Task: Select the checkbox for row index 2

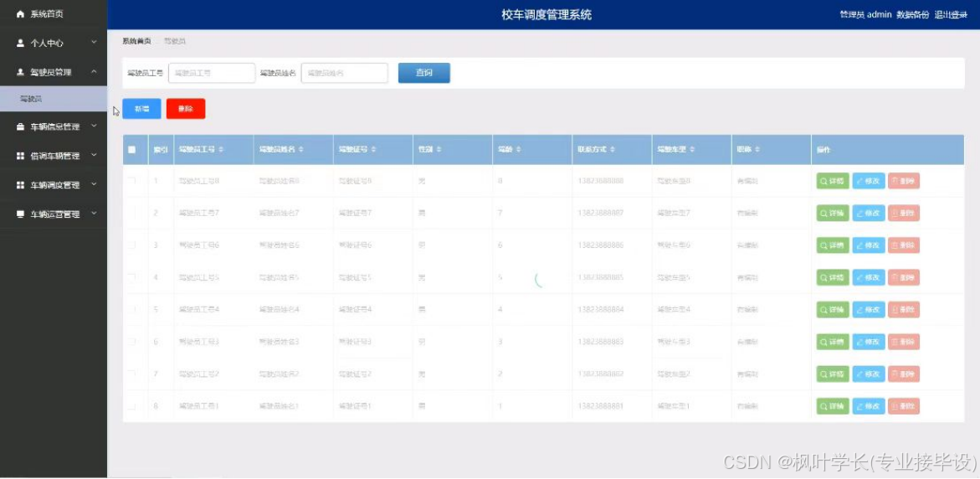Action: (x=131, y=214)
